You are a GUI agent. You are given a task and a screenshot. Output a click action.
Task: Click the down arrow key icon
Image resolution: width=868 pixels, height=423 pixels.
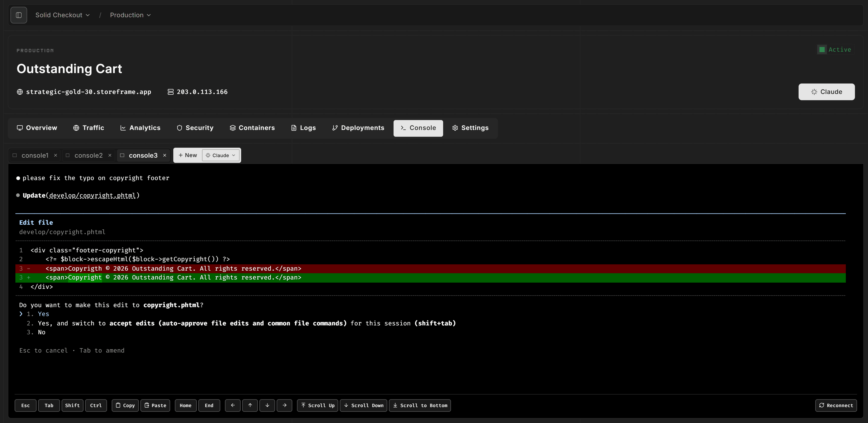(x=267, y=406)
